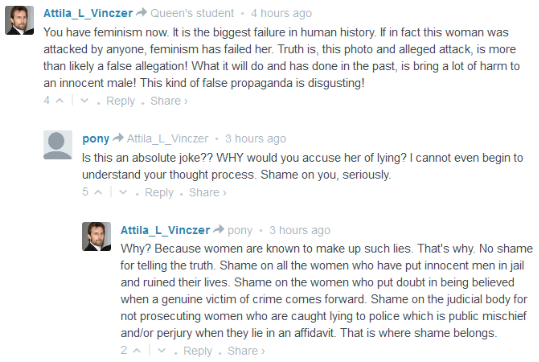Open Attila_L_Vinczer profile from top comment username
This screenshot has height=362, width=539.
click(88, 13)
